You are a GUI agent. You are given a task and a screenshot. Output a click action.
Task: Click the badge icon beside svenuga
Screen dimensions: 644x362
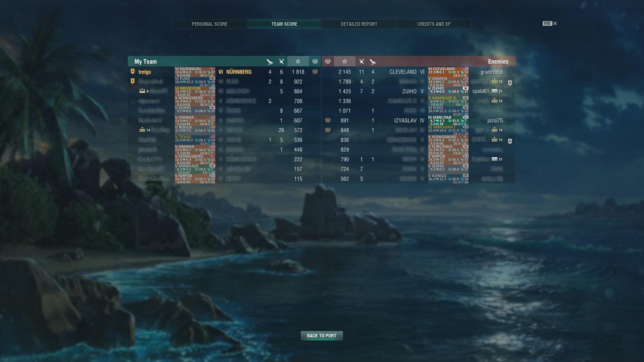(x=510, y=83)
